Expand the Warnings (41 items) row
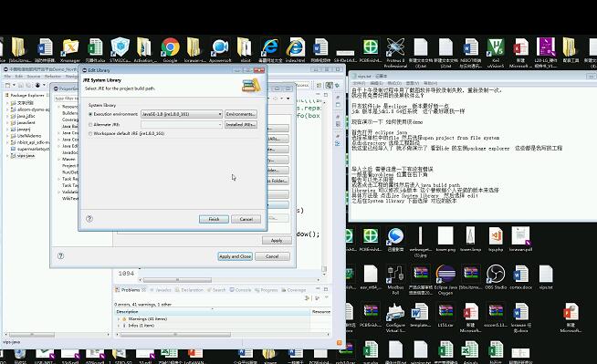The height and width of the screenshot is (364, 597). tap(119, 318)
